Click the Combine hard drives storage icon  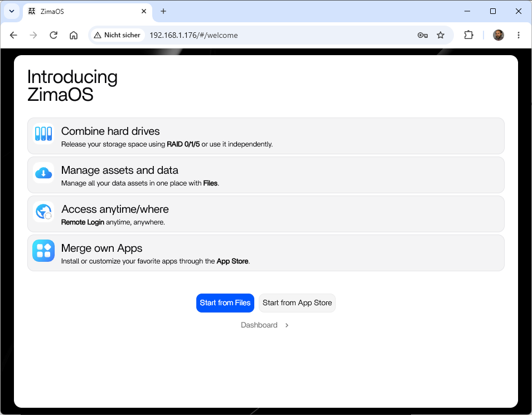point(43,134)
